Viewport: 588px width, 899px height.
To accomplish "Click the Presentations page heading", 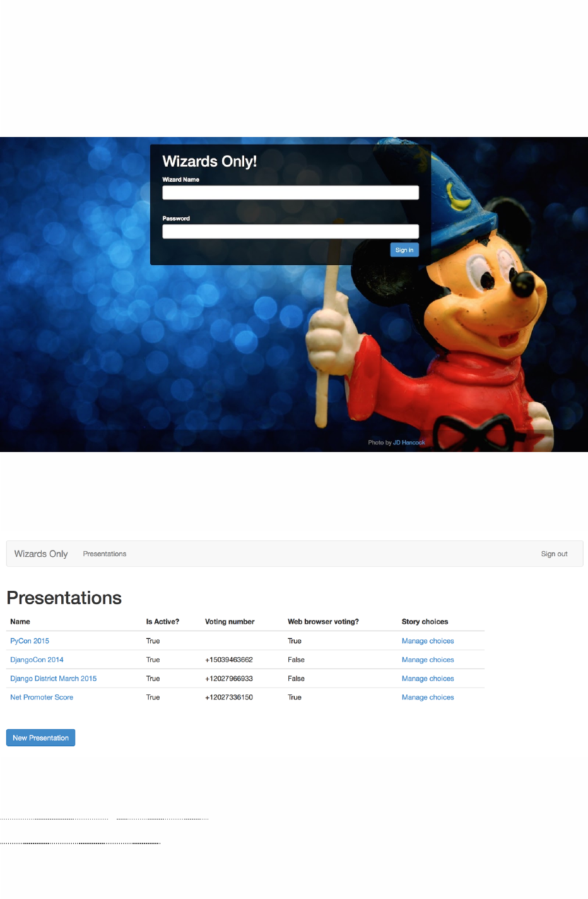I will click(x=64, y=598).
